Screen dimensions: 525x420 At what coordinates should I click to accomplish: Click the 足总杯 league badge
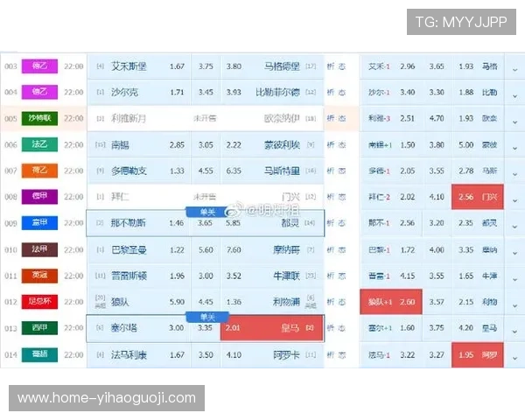39,301
